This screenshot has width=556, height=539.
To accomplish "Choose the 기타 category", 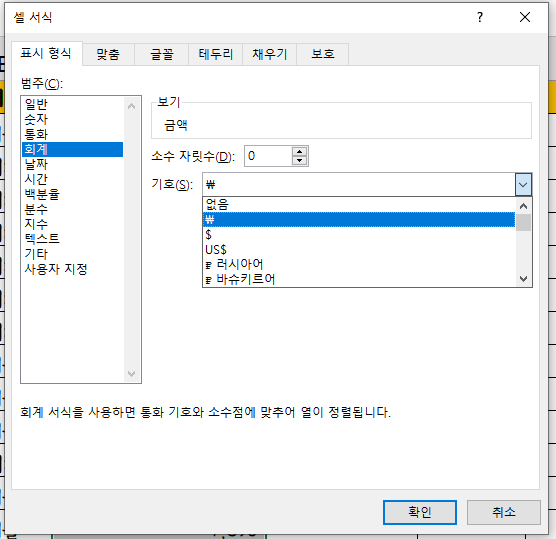I will 72,254.
